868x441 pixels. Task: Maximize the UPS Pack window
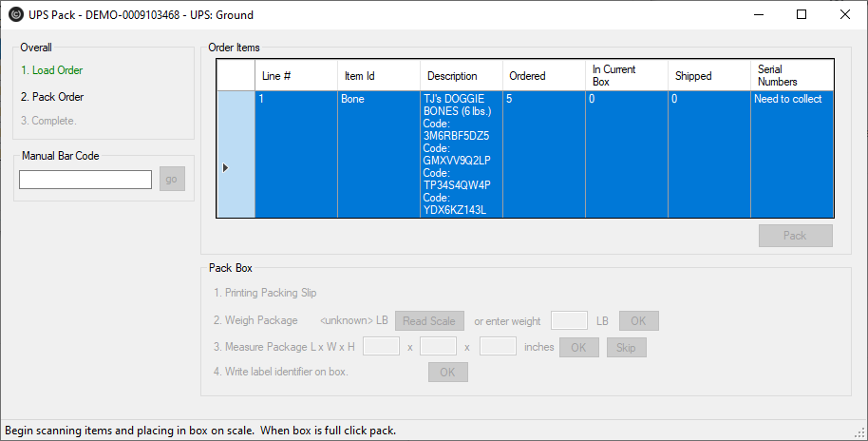click(x=801, y=15)
